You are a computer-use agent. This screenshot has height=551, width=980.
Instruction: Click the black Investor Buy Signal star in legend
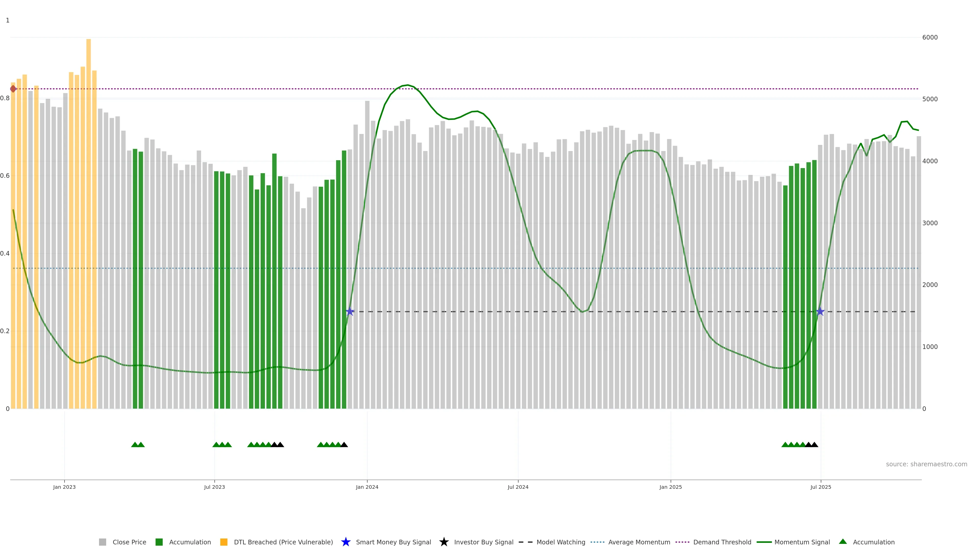pyautogui.click(x=444, y=542)
